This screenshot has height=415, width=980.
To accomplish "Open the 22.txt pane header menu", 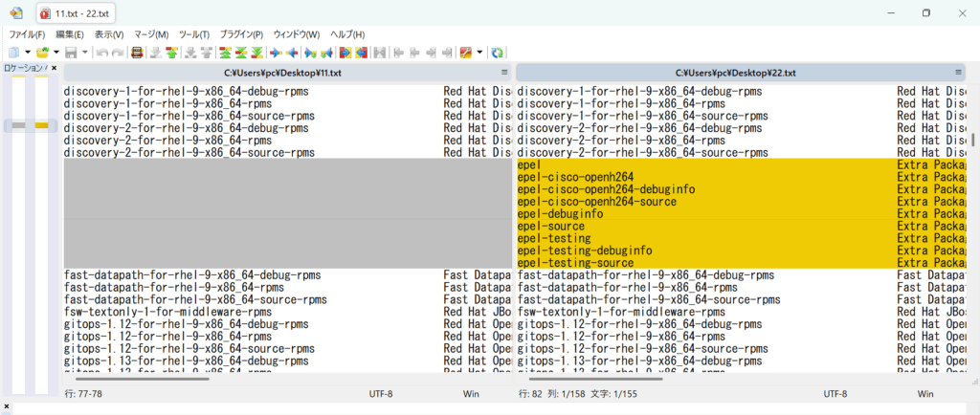I will tap(957, 73).
